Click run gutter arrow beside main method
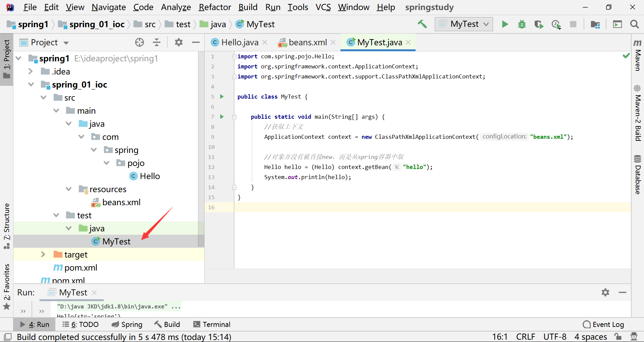Viewport: 644px width, 342px height. 222,117
